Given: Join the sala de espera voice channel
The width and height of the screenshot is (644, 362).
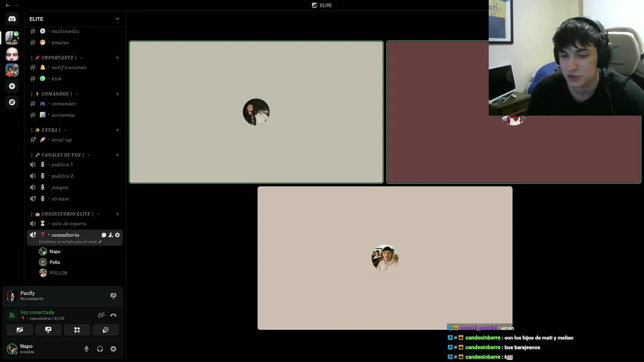Looking at the screenshot, I should point(74,224).
